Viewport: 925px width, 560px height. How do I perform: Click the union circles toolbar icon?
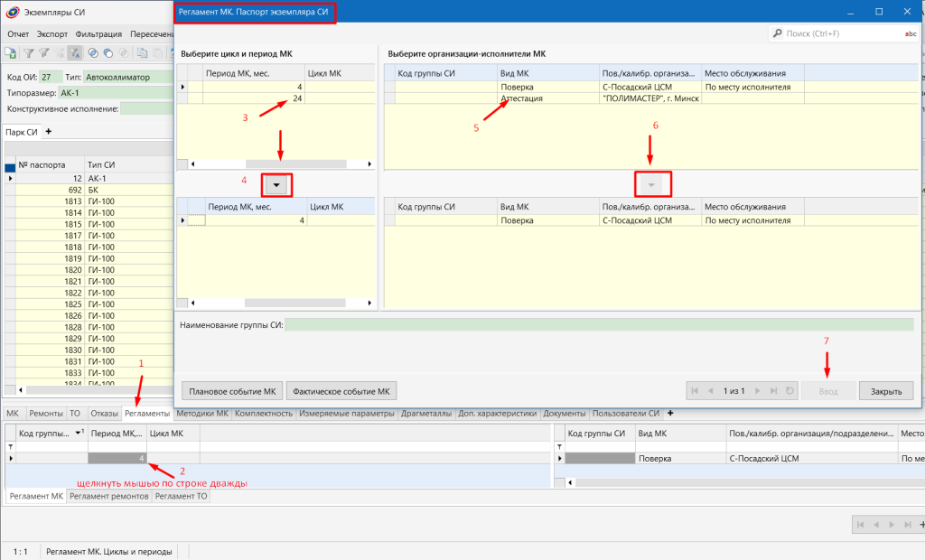108,53
